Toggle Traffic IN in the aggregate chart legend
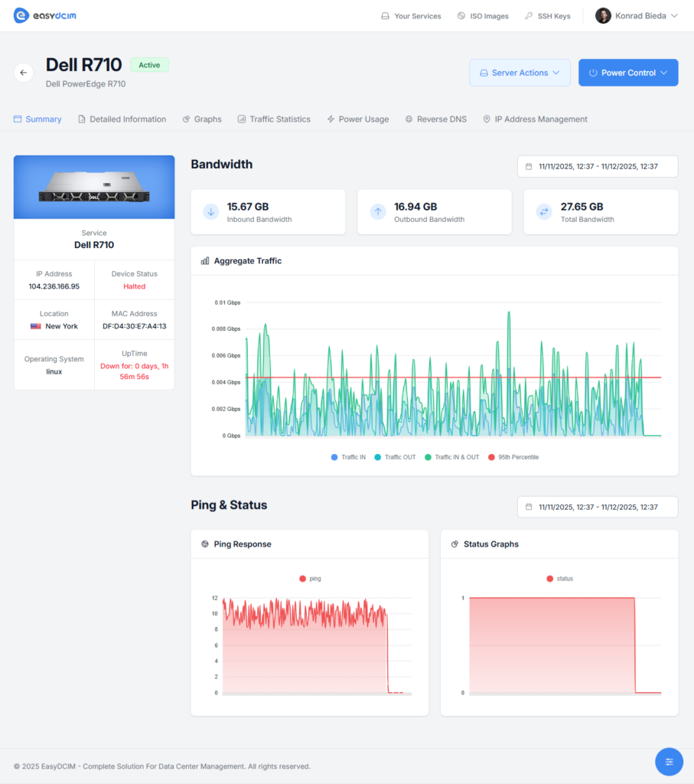This screenshot has width=694, height=784. click(348, 456)
